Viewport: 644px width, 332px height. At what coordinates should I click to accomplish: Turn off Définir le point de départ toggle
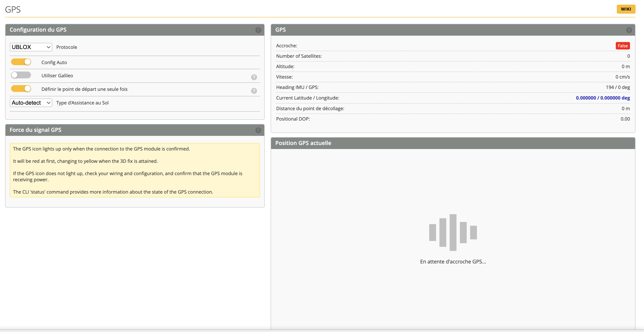tap(21, 89)
